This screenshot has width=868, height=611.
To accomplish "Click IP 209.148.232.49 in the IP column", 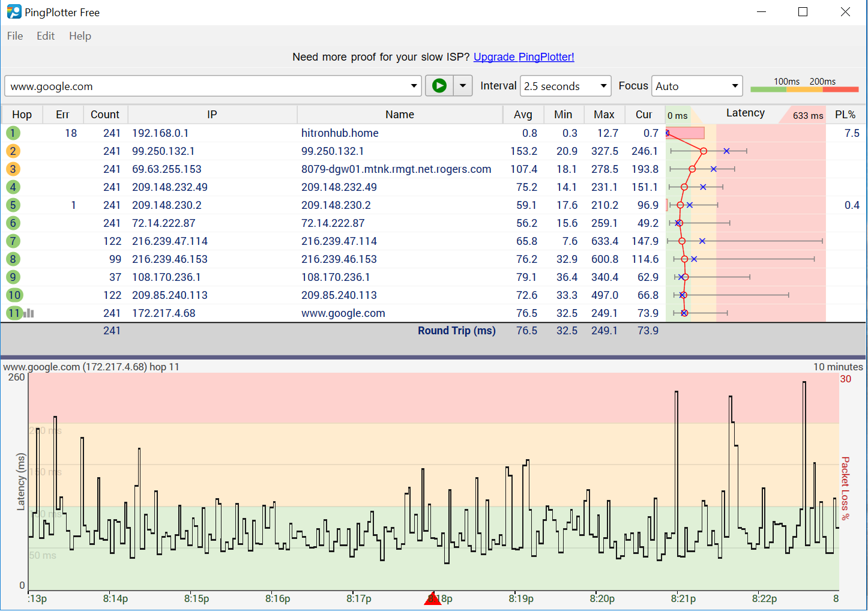I will coord(170,187).
